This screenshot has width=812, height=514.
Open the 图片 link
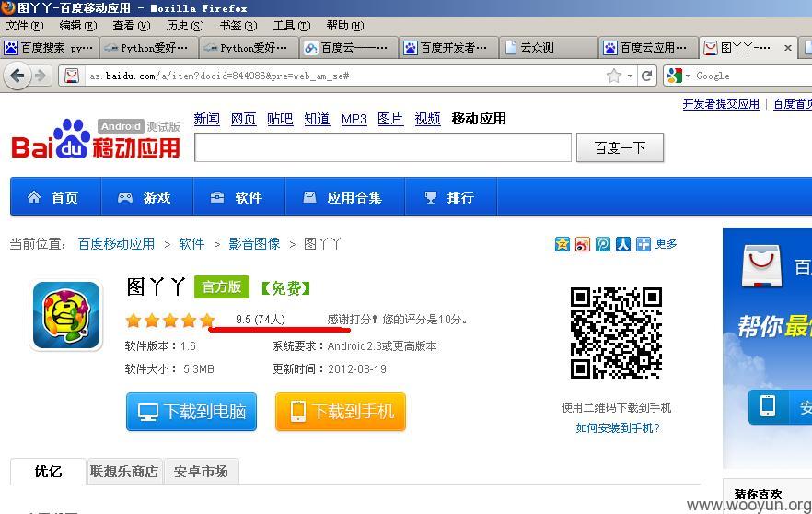[390, 119]
